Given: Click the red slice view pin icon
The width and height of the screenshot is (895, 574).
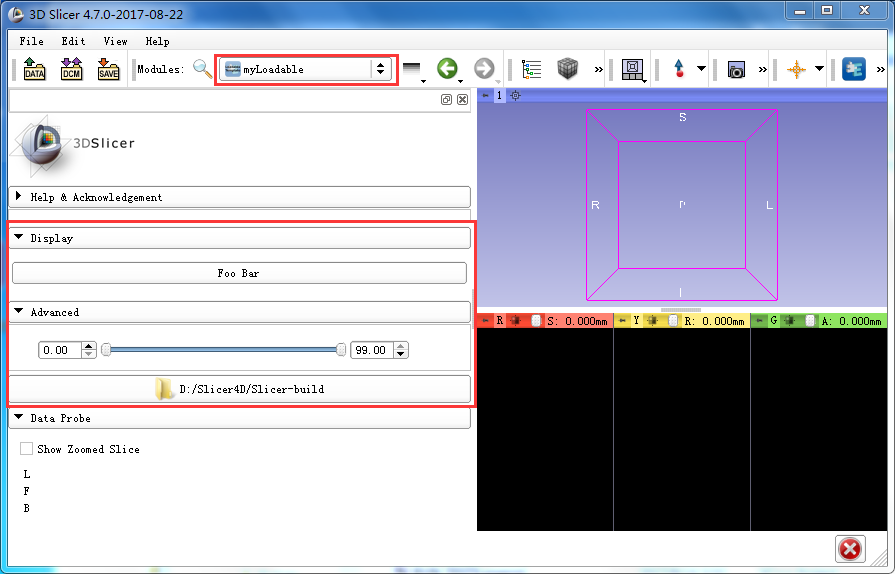Looking at the screenshot, I should tap(485, 321).
